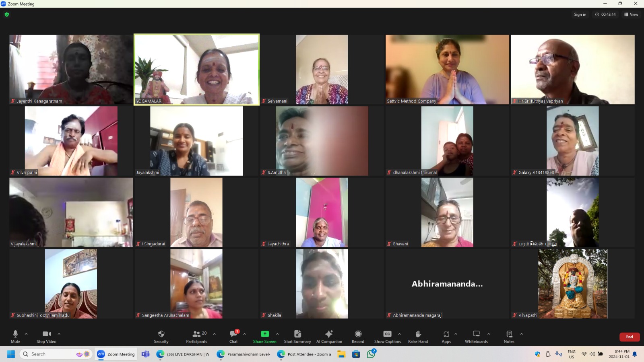
Task: Click the green encryption shield icon
Action: point(6,14)
